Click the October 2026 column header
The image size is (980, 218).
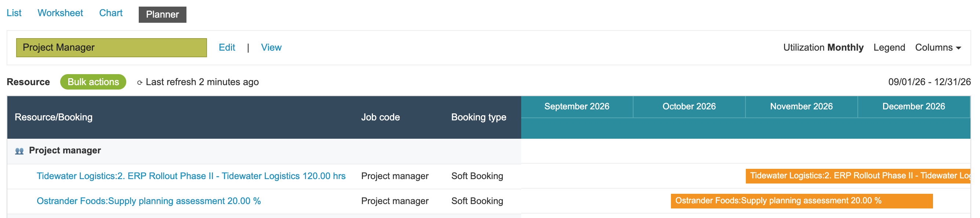coord(689,106)
